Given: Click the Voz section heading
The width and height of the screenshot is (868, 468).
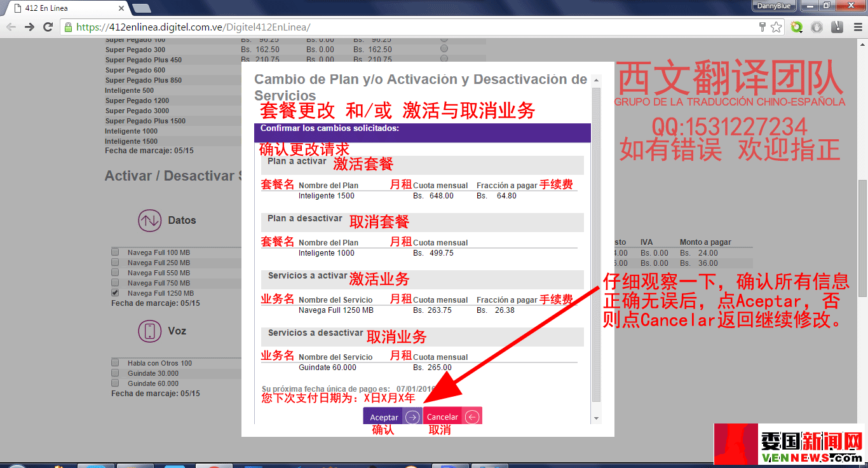Looking at the screenshot, I should [x=177, y=331].
